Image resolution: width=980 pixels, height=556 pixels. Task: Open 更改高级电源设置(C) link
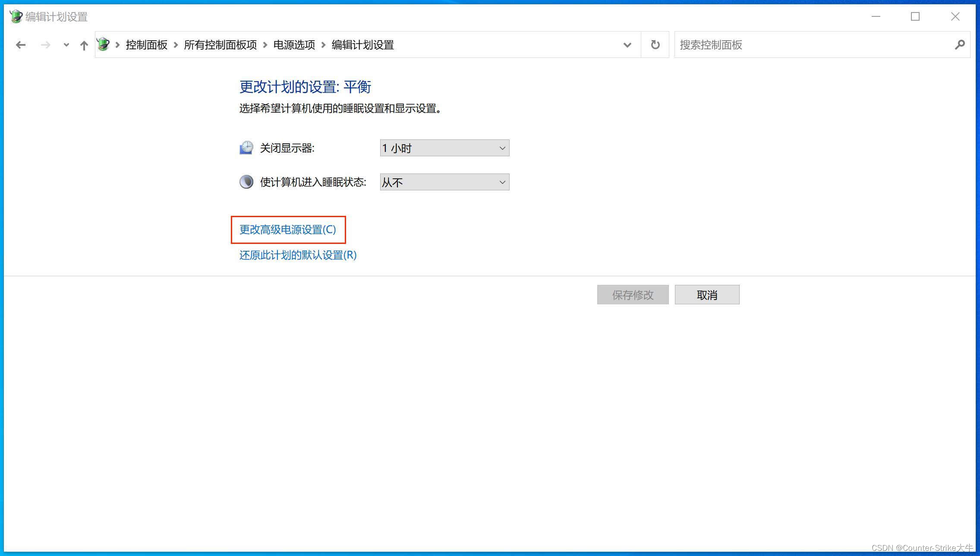pos(287,230)
